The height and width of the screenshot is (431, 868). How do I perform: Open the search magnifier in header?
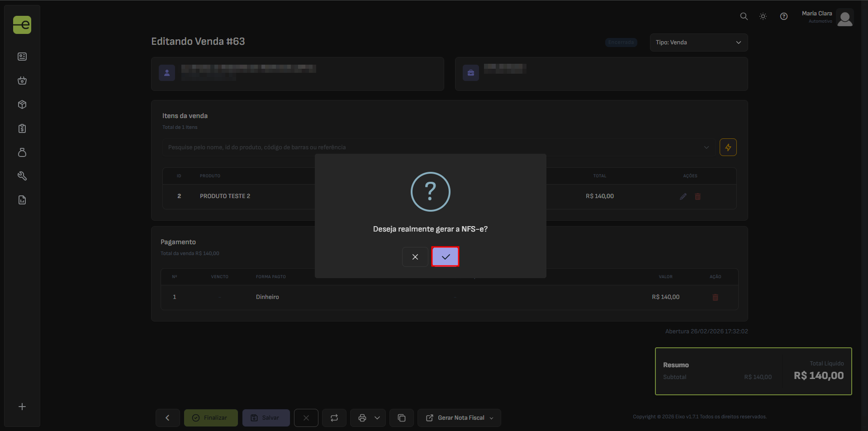click(744, 16)
